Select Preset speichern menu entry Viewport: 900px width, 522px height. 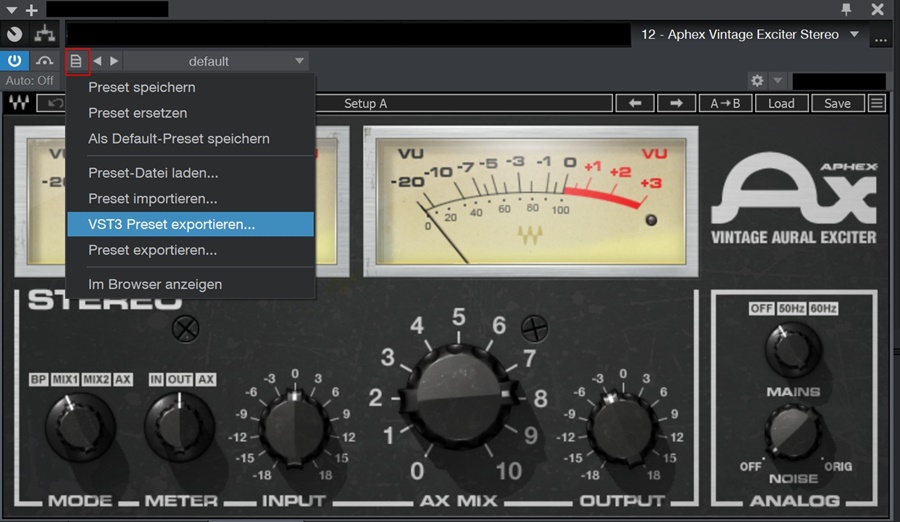[x=191, y=87]
